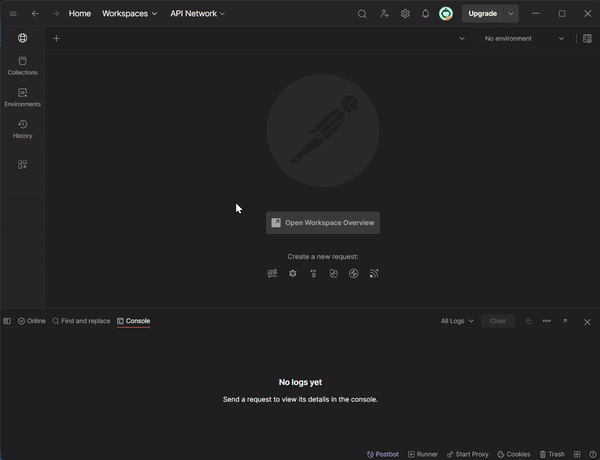Expand the tab list chevron

[462, 39]
